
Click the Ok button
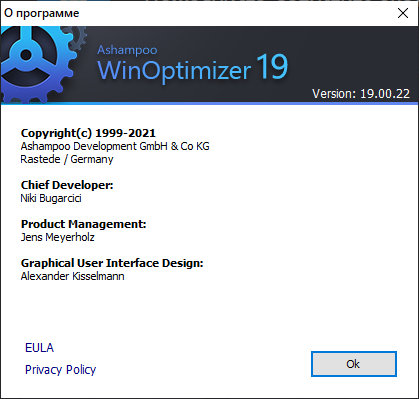(x=354, y=364)
